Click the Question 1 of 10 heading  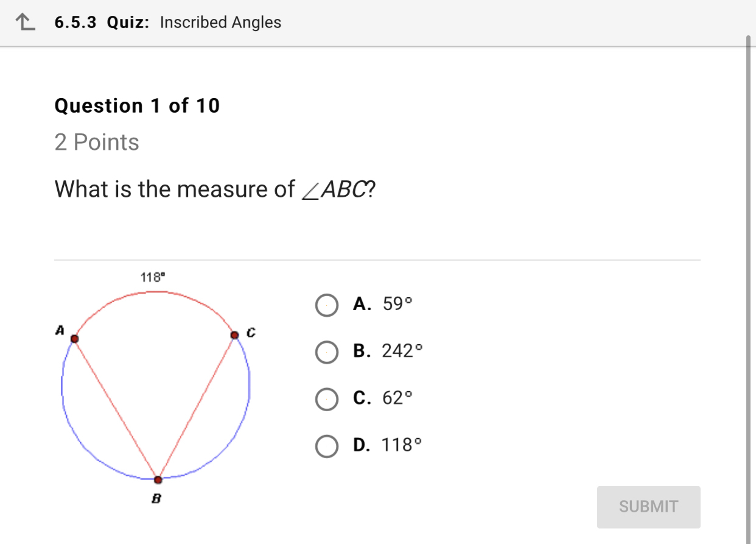tap(136, 105)
